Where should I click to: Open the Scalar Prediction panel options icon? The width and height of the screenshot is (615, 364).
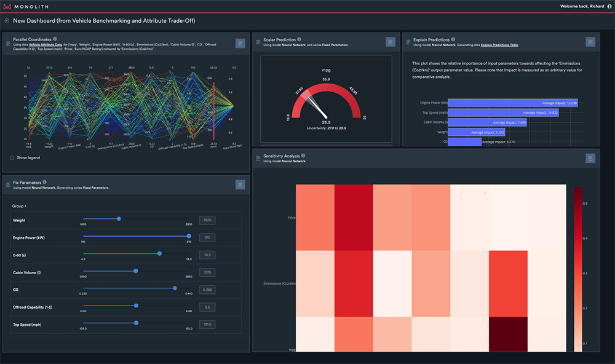(390, 41)
